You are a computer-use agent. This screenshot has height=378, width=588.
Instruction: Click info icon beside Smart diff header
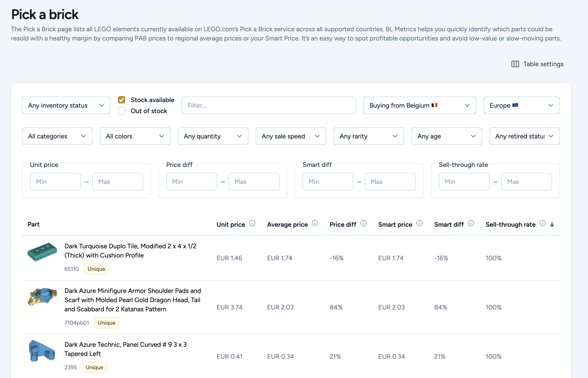click(x=471, y=223)
